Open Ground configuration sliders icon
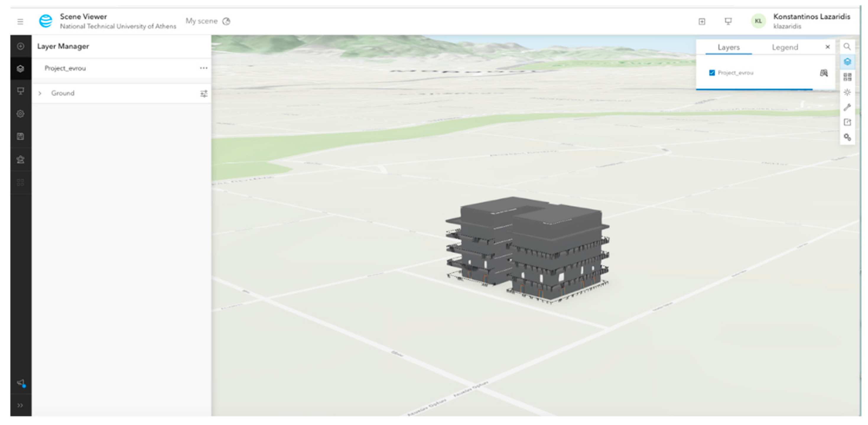 click(204, 93)
